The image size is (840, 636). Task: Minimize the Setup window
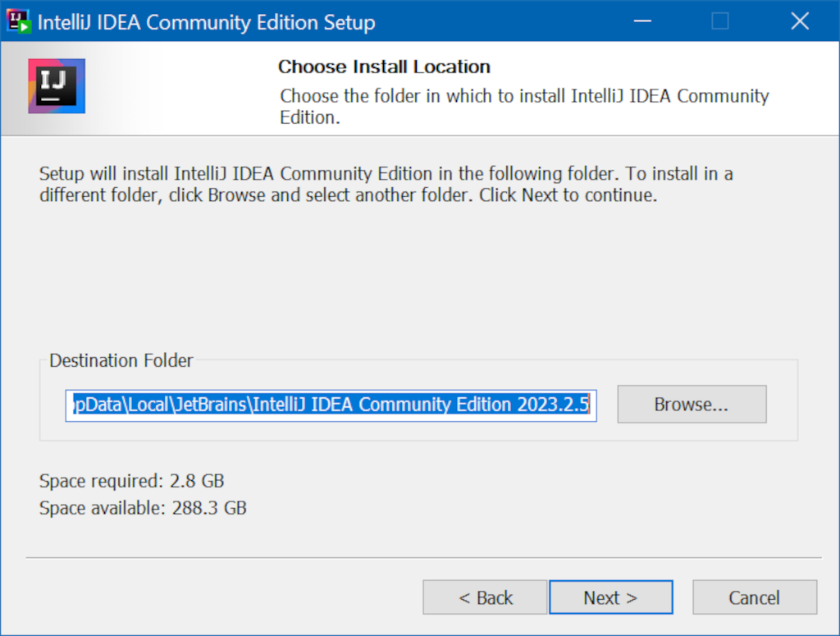[642, 21]
